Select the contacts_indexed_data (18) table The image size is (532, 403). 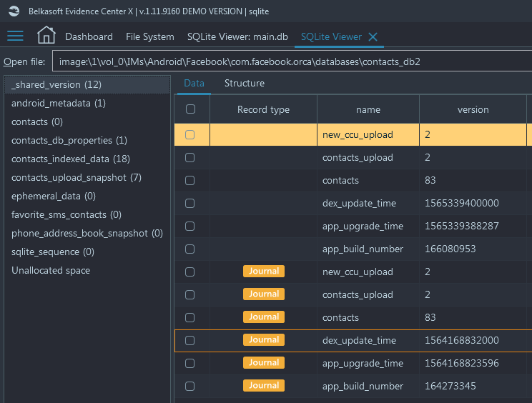coord(71,159)
